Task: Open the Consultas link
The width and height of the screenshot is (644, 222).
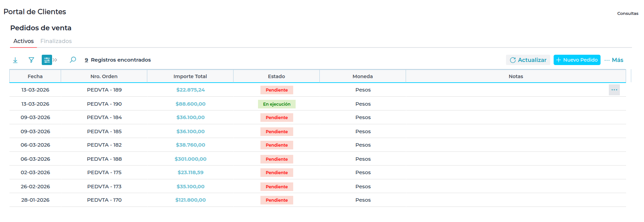Action: point(627,13)
